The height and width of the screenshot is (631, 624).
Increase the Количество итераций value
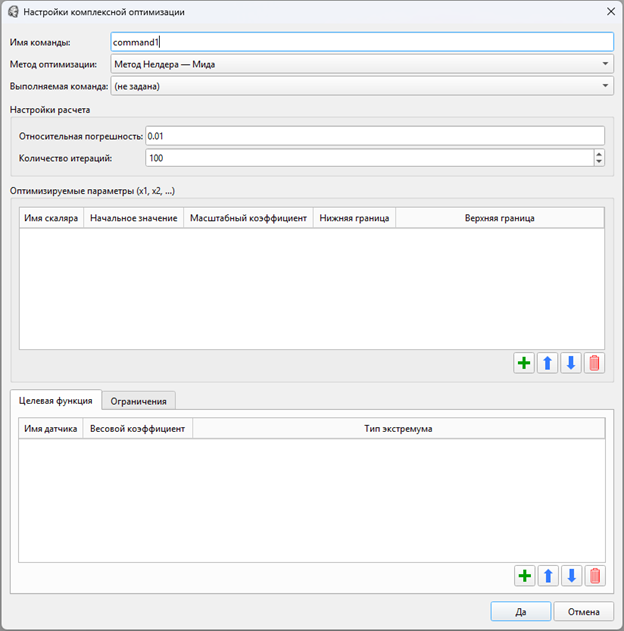599,154
